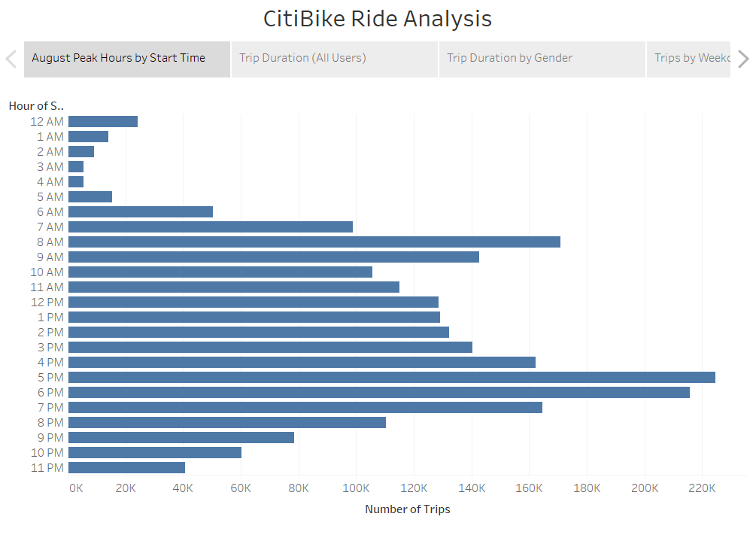Click the CitiBike Ride Analysis title
The image size is (756, 544).
coord(378,19)
